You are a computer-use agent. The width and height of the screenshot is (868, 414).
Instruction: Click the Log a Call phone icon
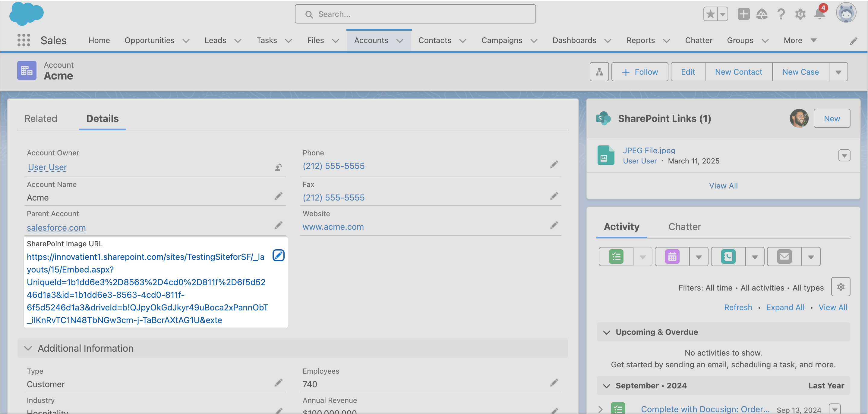[728, 257]
